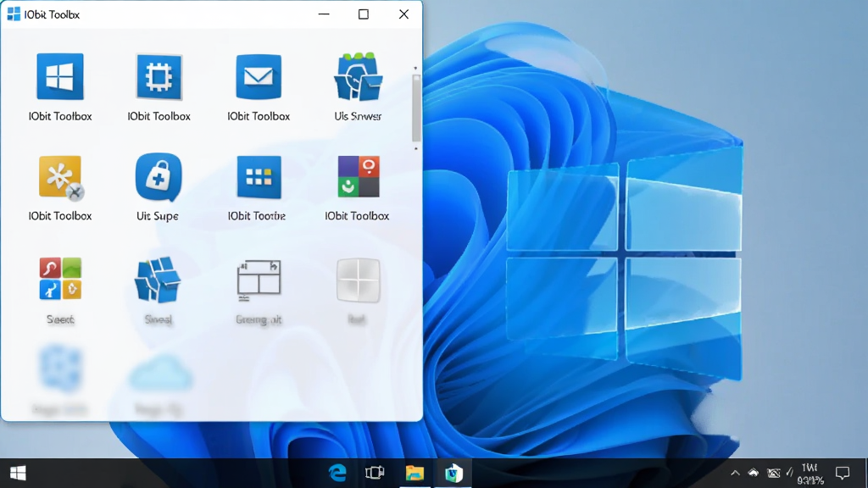The height and width of the screenshot is (488, 868).
Task: Switch to the shield app on taskbar
Action: [x=453, y=473]
